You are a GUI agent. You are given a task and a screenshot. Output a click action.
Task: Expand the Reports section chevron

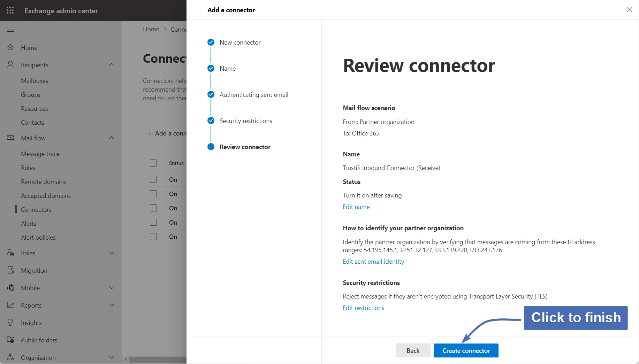click(112, 305)
